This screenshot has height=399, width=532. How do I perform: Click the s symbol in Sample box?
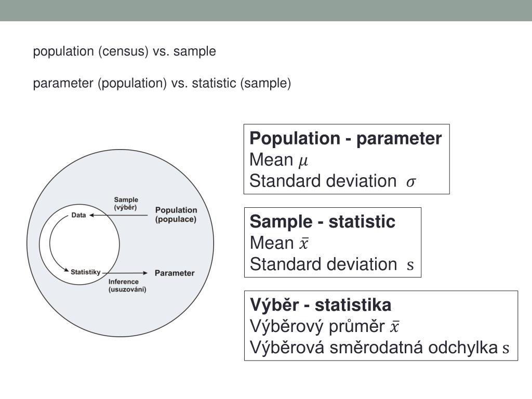[410, 265]
